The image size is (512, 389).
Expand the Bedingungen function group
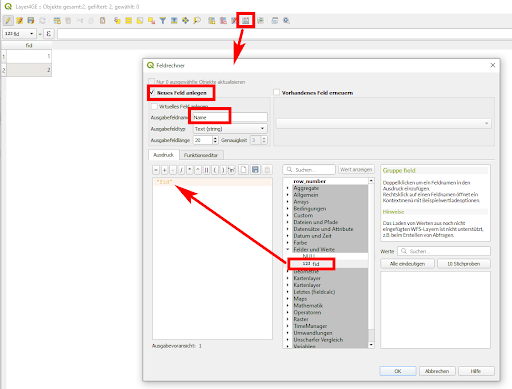pyautogui.click(x=288, y=208)
